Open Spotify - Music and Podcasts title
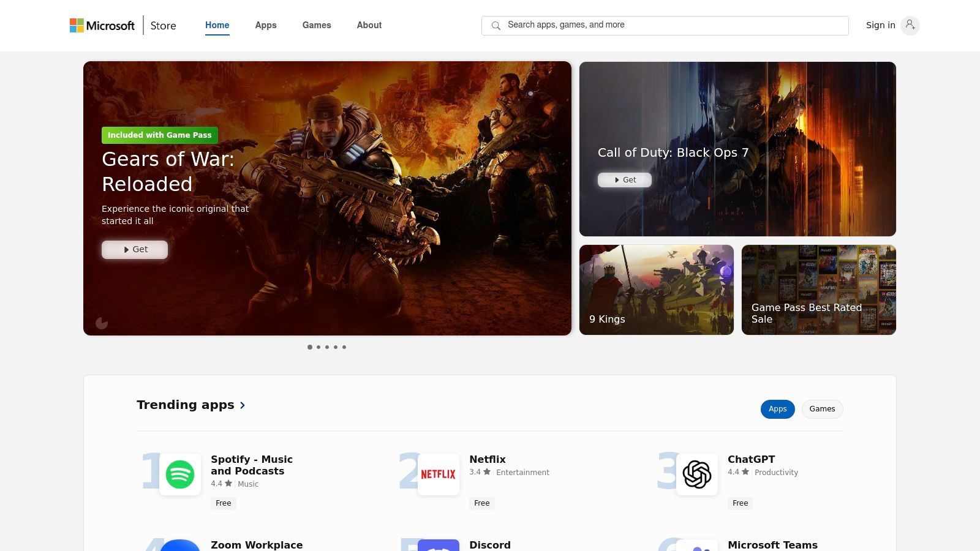This screenshot has width=980, height=551. tap(252, 465)
